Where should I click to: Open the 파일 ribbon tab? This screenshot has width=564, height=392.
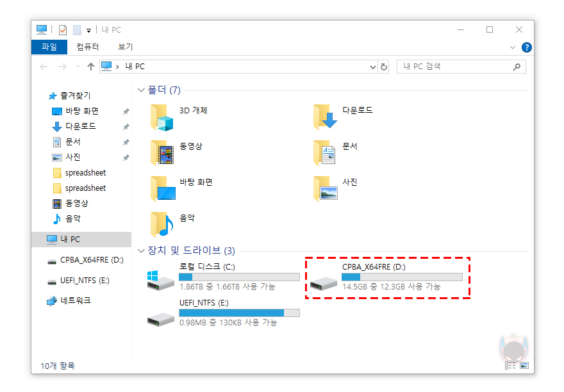49,47
